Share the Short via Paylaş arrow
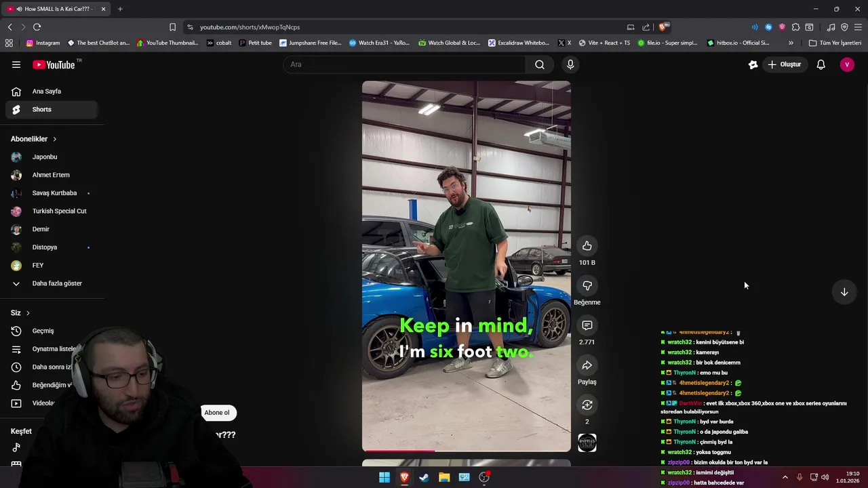The width and height of the screenshot is (868, 488). (x=587, y=366)
